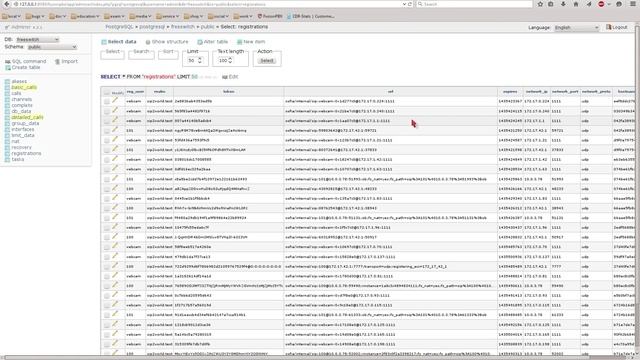Open the Schema dropdown showing public
The image size is (640, 360).
52,47
